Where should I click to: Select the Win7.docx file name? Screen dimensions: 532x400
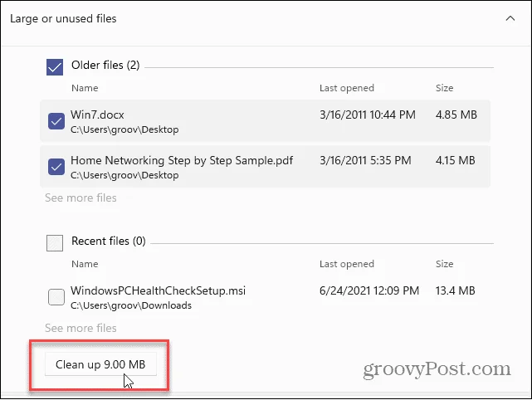(97, 115)
